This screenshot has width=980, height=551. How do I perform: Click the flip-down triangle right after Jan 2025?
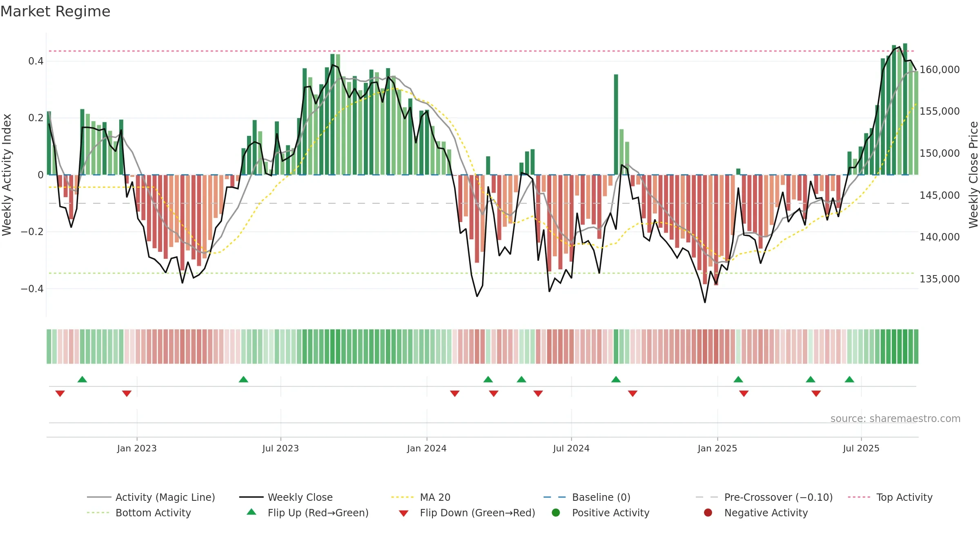(x=744, y=393)
